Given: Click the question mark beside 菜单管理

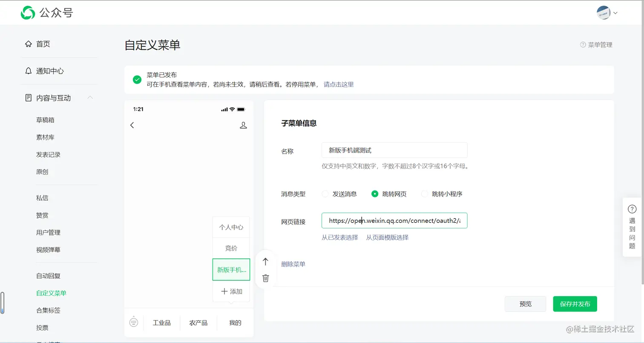Looking at the screenshot, I should [x=583, y=44].
